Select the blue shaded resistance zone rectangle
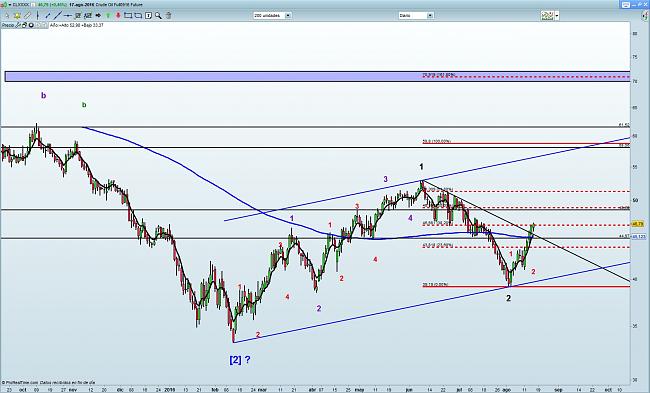650x393 pixels. (x=317, y=76)
